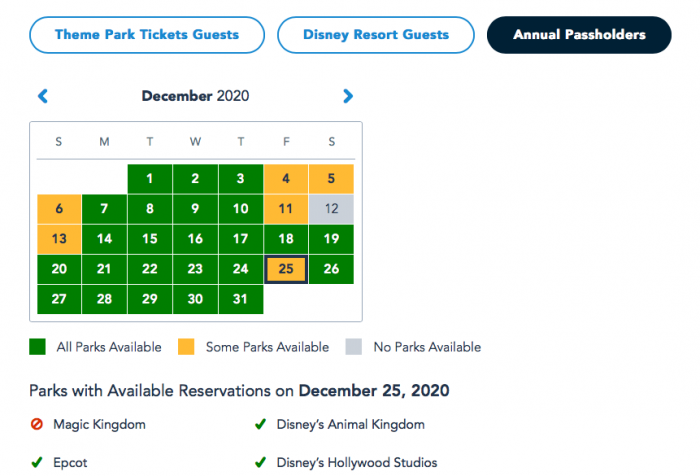Click the green checkmark beside Epcot
Image resolution: width=700 pixels, height=476 pixels.
point(37,462)
